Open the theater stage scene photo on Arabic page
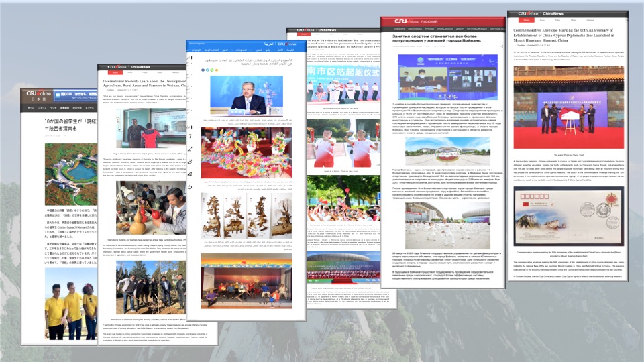 pos(246,282)
